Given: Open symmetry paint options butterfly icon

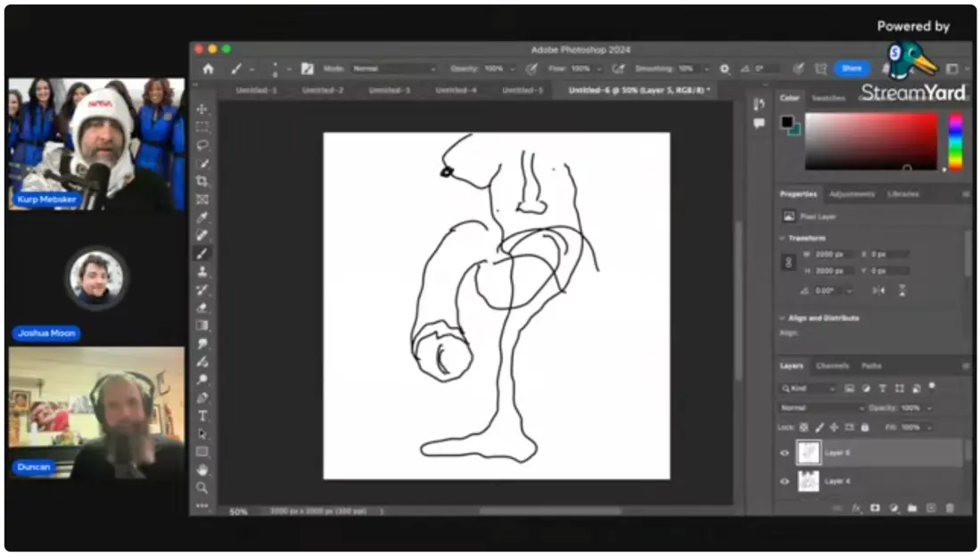Looking at the screenshot, I should pos(820,69).
